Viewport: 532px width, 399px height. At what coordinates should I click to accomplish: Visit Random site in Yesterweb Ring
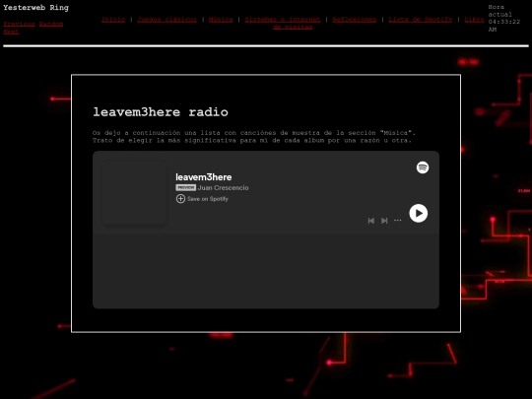(51, 24)
